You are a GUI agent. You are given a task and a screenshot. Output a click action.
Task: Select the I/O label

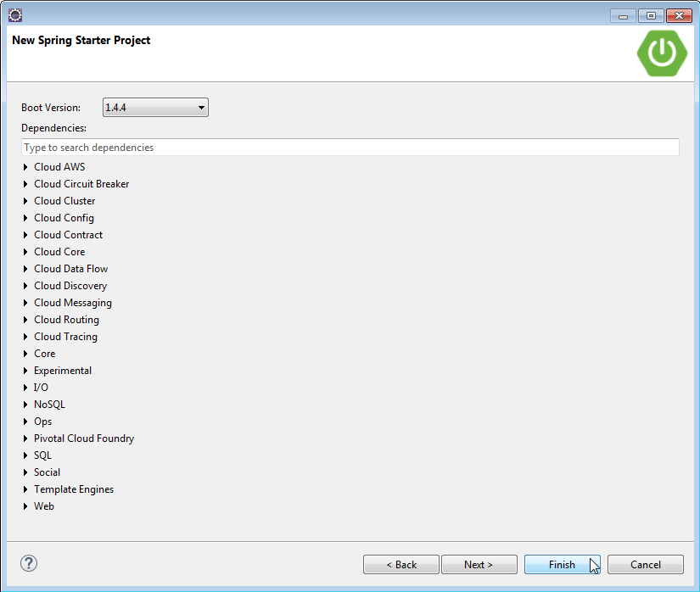coord(41,388)
